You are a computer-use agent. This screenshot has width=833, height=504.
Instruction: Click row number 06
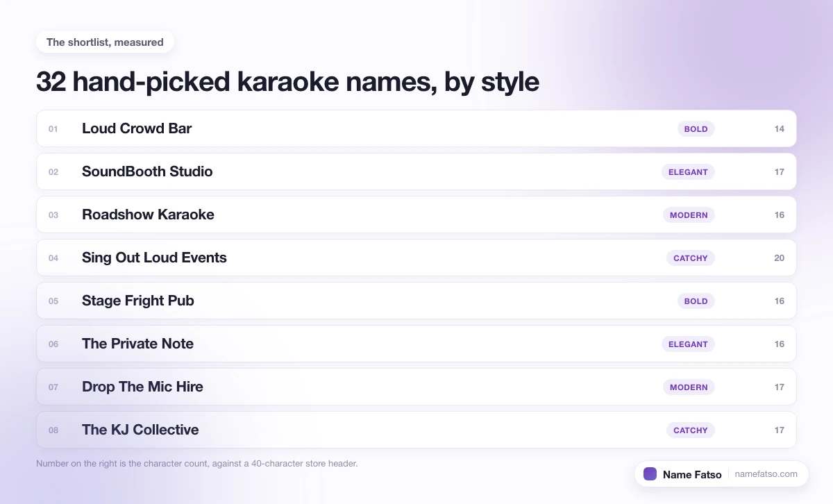click(x=53, y=344)
